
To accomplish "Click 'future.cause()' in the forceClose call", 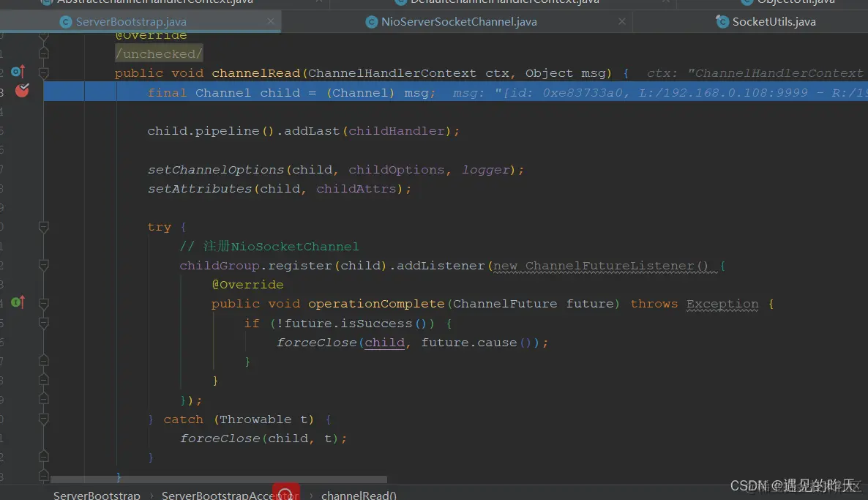I will pos(476,343).
